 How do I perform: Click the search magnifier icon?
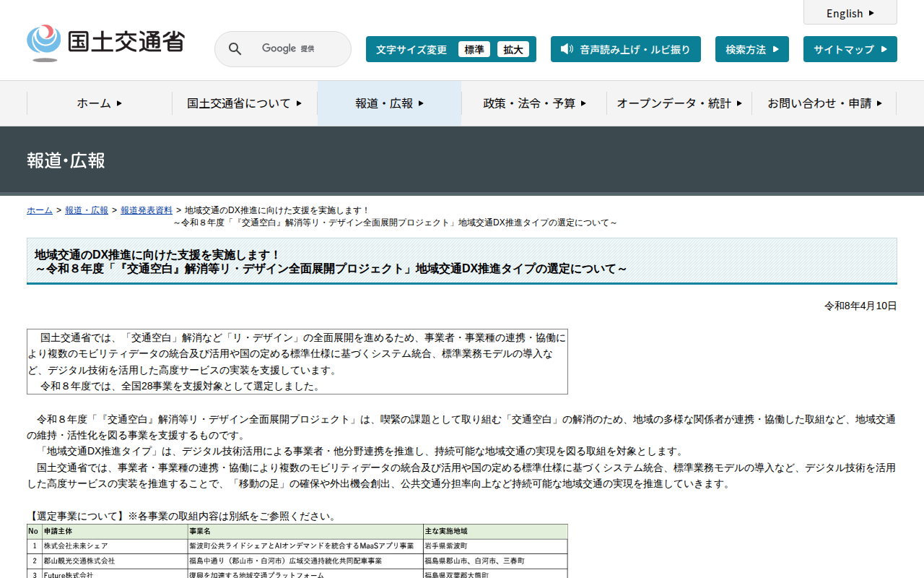click(235, 49)
